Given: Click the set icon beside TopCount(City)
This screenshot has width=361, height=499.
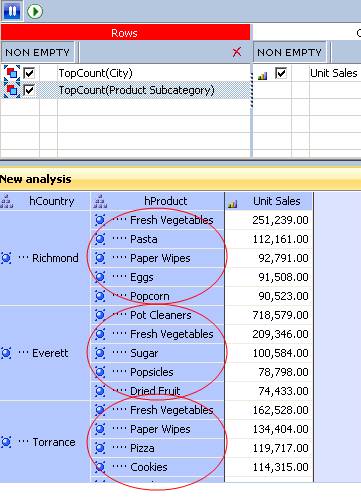Looking at the screenshot, I should coord(12,73).
